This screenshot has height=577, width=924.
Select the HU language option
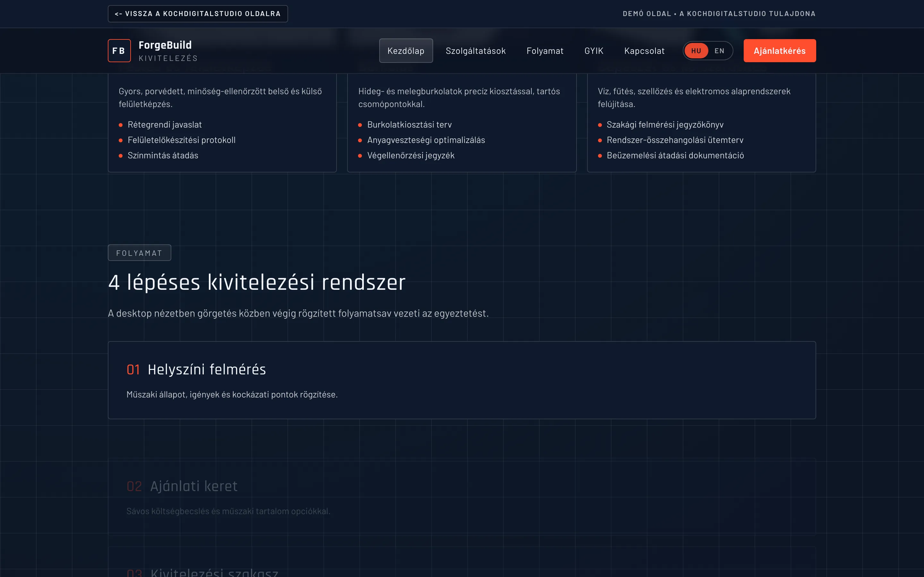coord(697,50)
